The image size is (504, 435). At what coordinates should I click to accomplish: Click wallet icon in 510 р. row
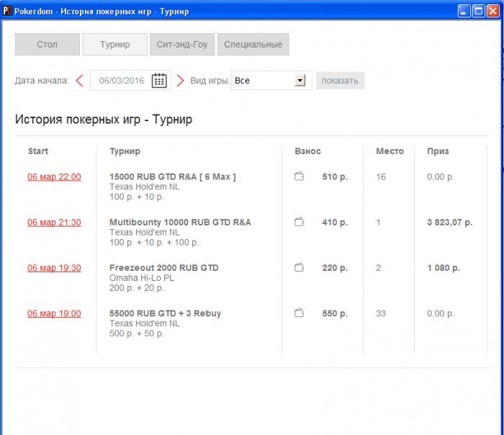(x=299, y=176)
